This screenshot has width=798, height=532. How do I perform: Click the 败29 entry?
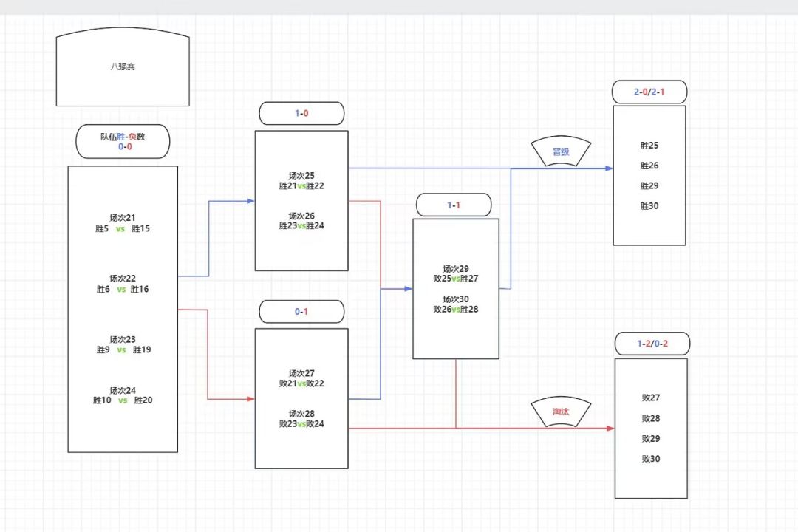(x=651, y=438)
